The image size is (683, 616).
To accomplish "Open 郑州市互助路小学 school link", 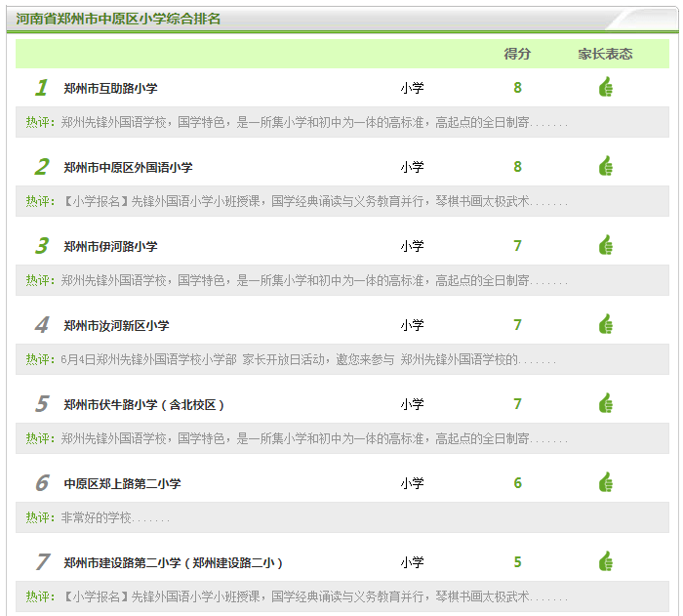I will tap(110, 89).
